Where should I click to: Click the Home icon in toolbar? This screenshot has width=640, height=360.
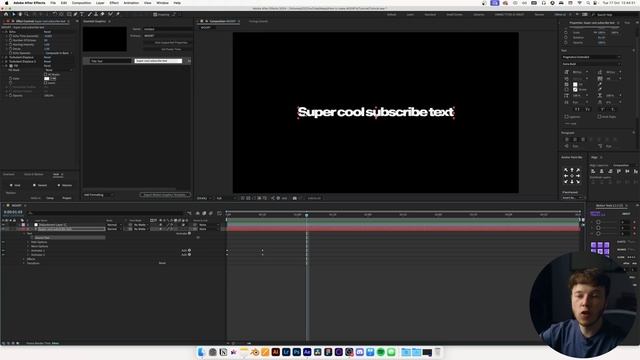(x=6, y=14)
